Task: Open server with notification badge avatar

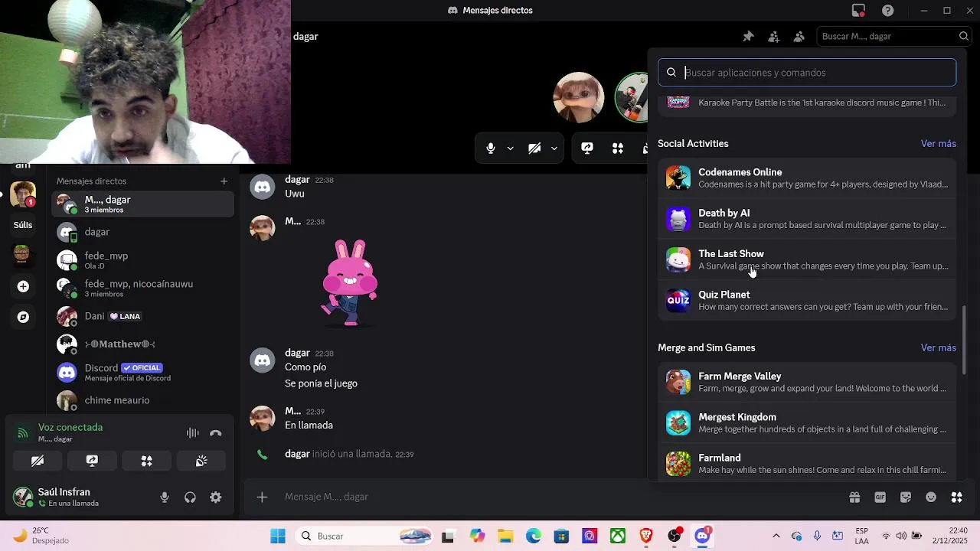Action: click(x=23, y=194)
